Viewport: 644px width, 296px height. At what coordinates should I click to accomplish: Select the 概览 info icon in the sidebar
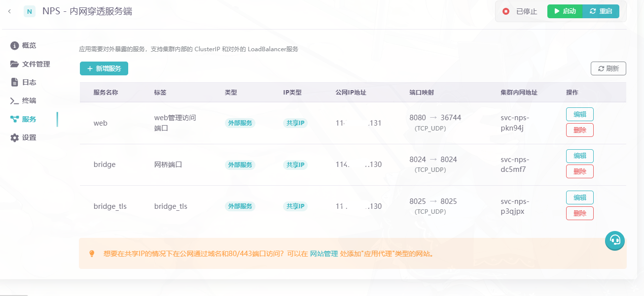[x=15, y=45]
